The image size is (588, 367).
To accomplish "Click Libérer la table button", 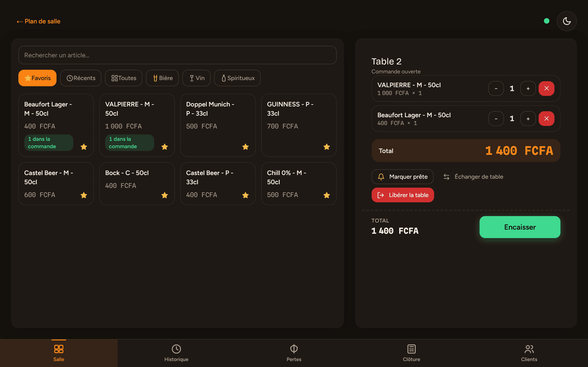I will click(x=403, y=195).
